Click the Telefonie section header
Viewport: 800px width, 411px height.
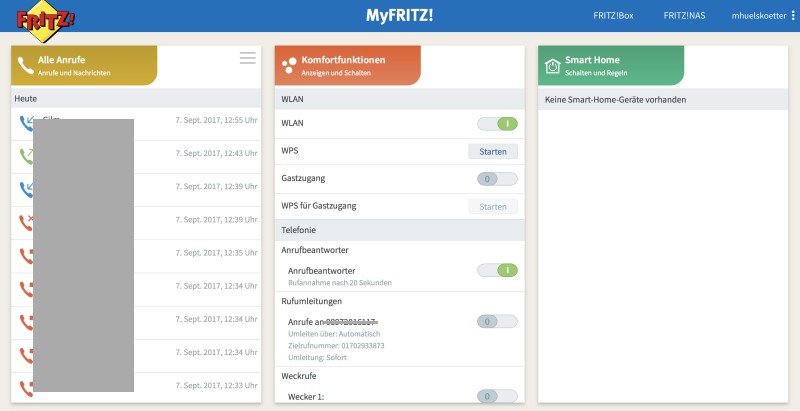(x=399, y=230)
